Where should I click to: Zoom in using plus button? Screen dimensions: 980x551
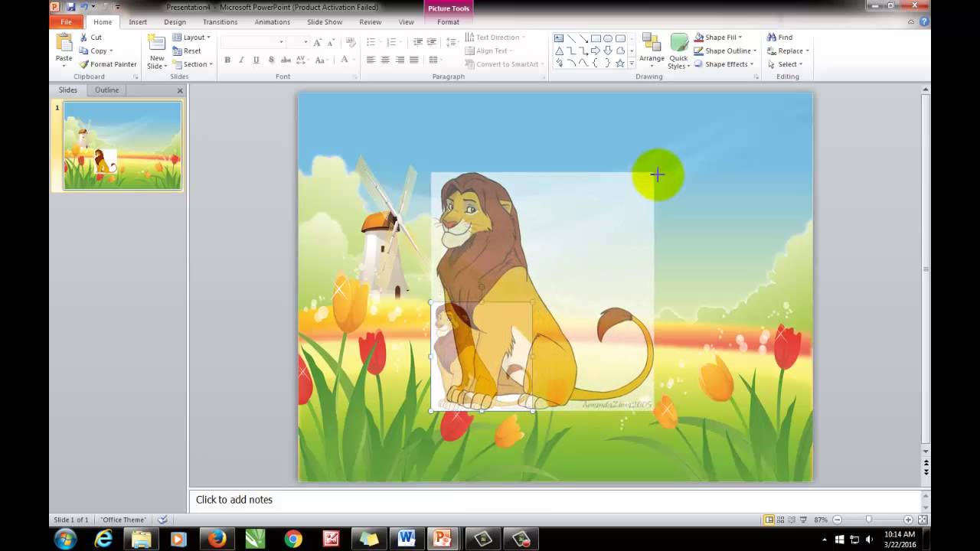click(908, 520)
